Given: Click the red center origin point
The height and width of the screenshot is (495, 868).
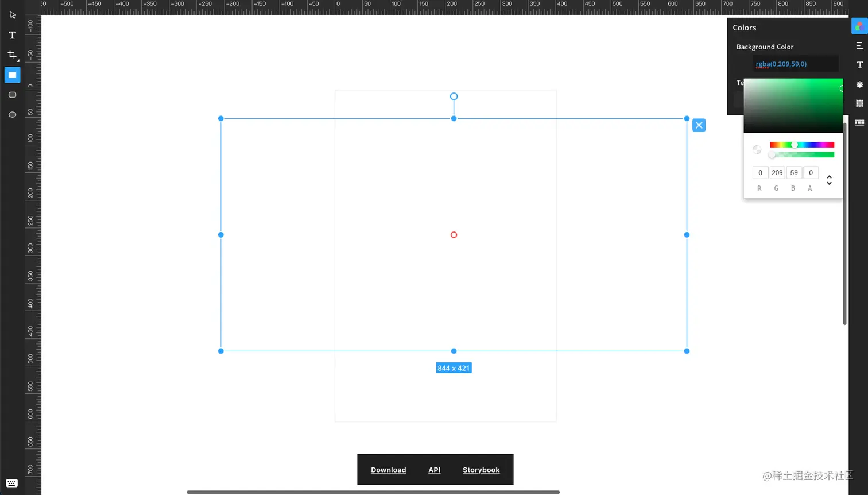Looking at the screenshot, I should 454,235.
